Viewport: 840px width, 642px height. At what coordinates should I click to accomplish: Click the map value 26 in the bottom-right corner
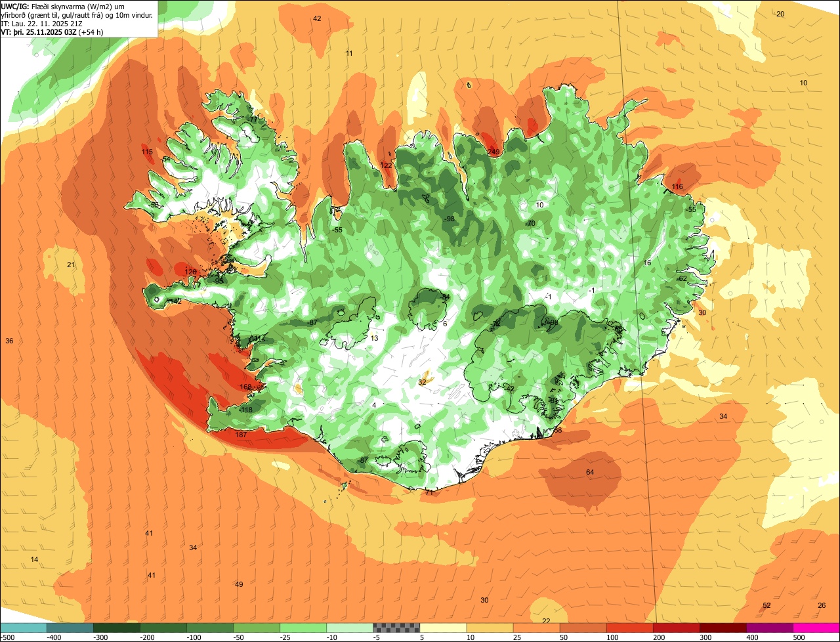pyautogui.click(x=822, y=605)
